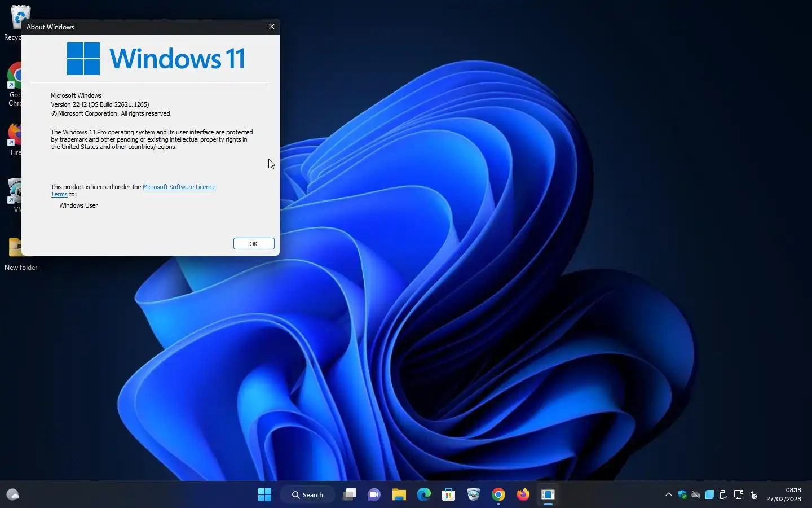Open the Microsoft Software Licence Terms link

179,187
